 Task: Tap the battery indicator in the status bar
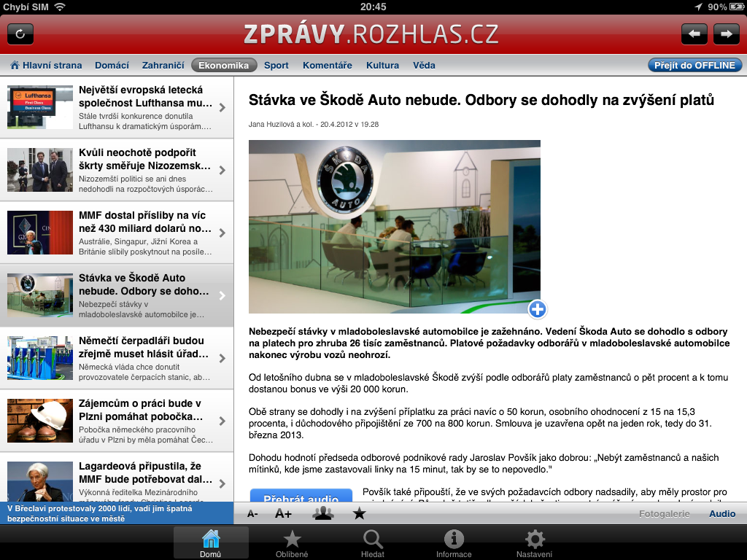click(x=737, y=7)
